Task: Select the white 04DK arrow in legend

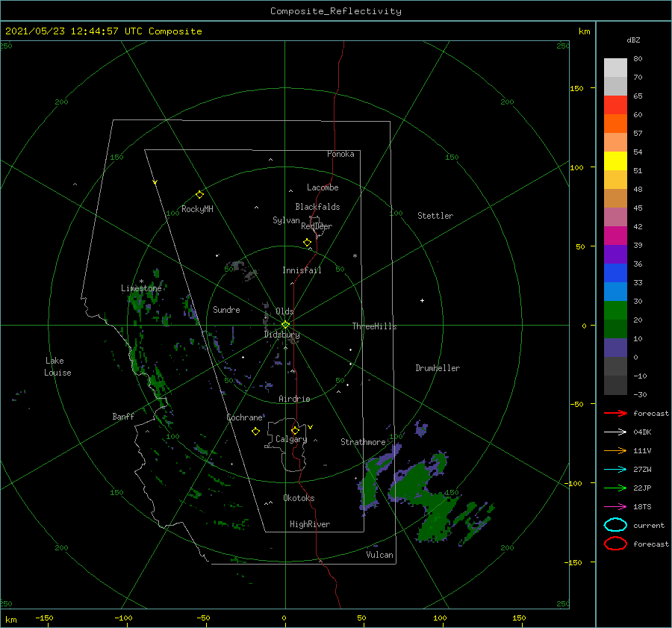Action: coord(615,432)
